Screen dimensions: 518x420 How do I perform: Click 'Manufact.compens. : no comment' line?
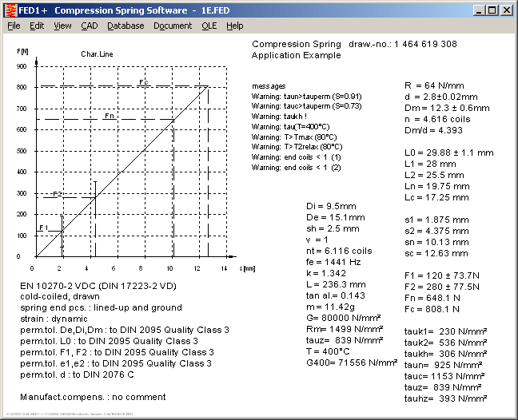tap(93, 397)
